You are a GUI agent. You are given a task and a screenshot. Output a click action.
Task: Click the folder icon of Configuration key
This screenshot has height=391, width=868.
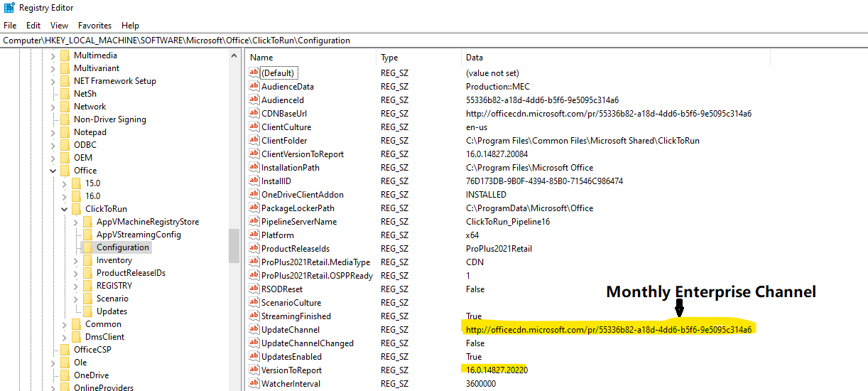coord(88,247)
